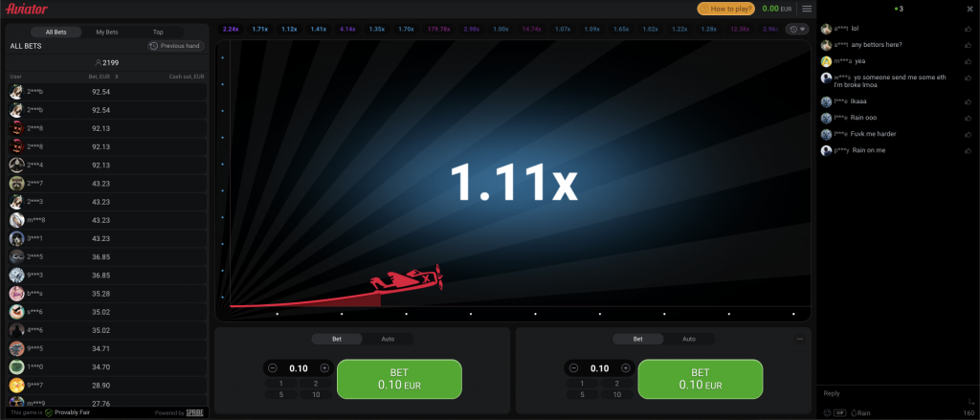Place the left BET 0.10 EUR
The height and width of the screenshot is (420, 980).
[399, 379]
